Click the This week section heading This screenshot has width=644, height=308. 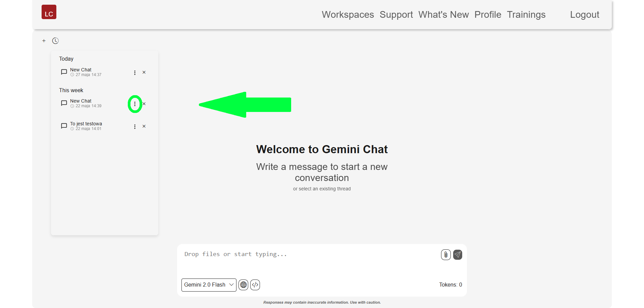point(71,90)
